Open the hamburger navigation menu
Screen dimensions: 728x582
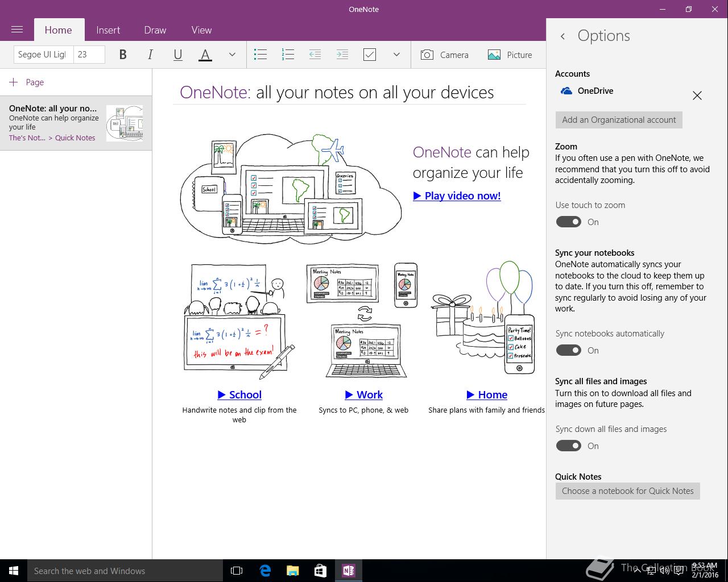(x=17, y=30)
